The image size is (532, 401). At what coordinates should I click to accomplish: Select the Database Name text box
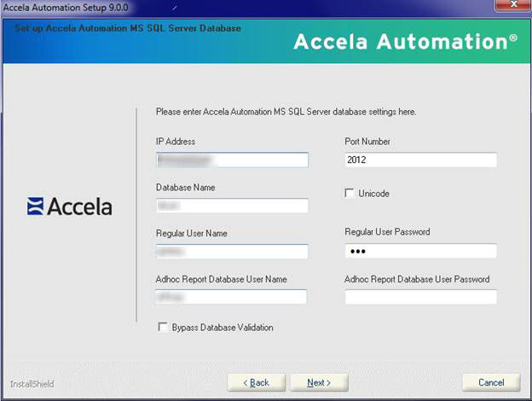coord(232,206)
